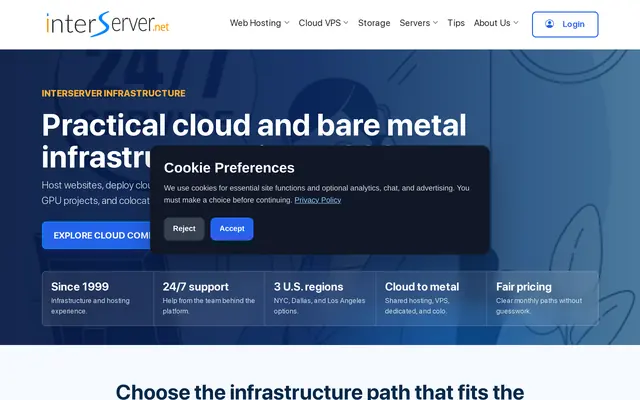Click 'Choose the infrastructure path' heading

pos(320,391)
